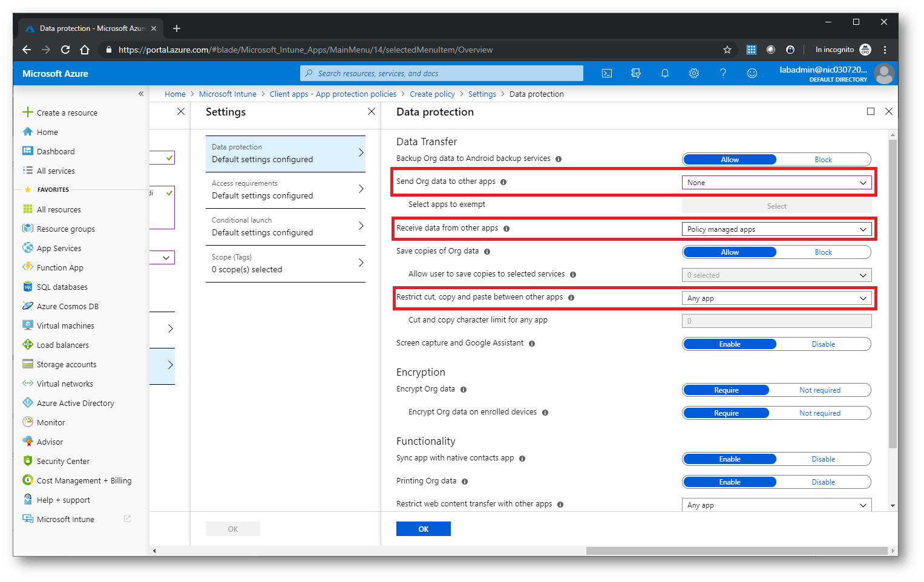Click the browser reload icon

point(65,50)
